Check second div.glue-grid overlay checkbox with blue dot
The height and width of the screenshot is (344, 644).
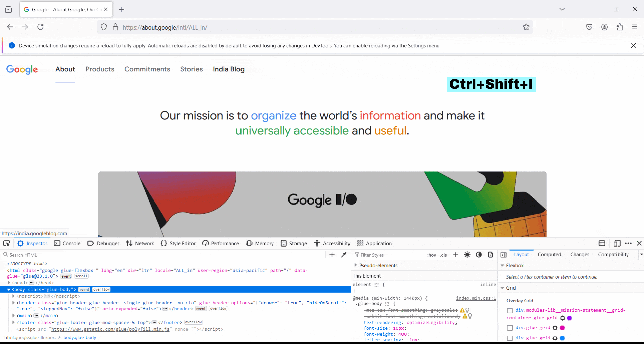[x=510, y=338]
